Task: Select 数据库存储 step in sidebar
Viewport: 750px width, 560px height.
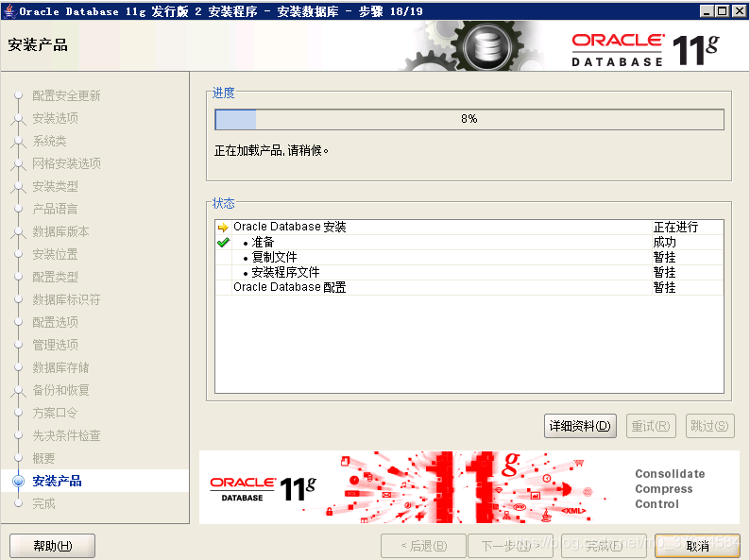Action: [x=60, y=367]
